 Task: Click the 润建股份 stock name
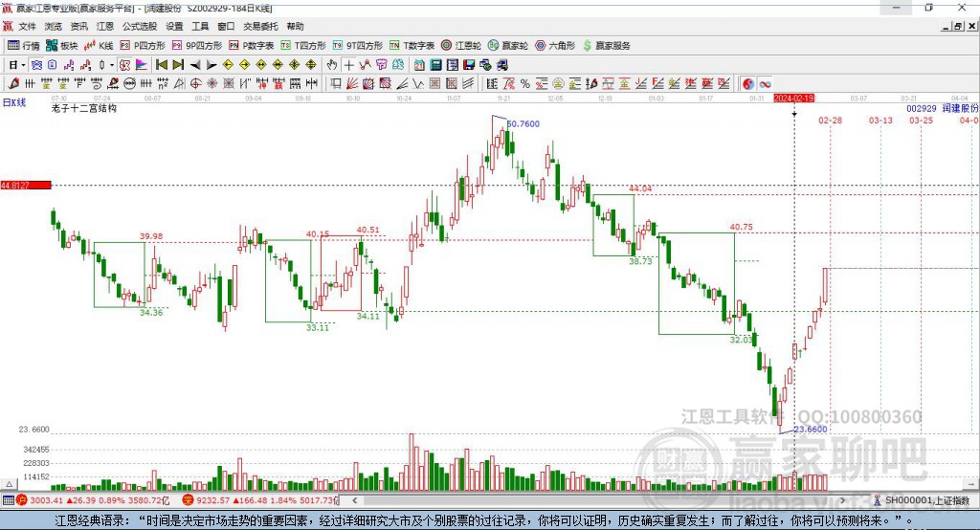click(960, 109)
